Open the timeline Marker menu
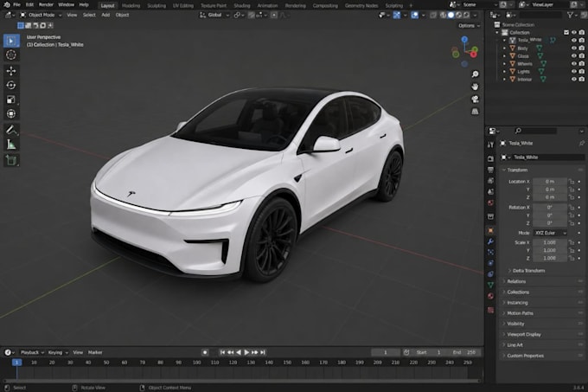Image resolution: width=588 pixels, height=392 pixels. 95,352
